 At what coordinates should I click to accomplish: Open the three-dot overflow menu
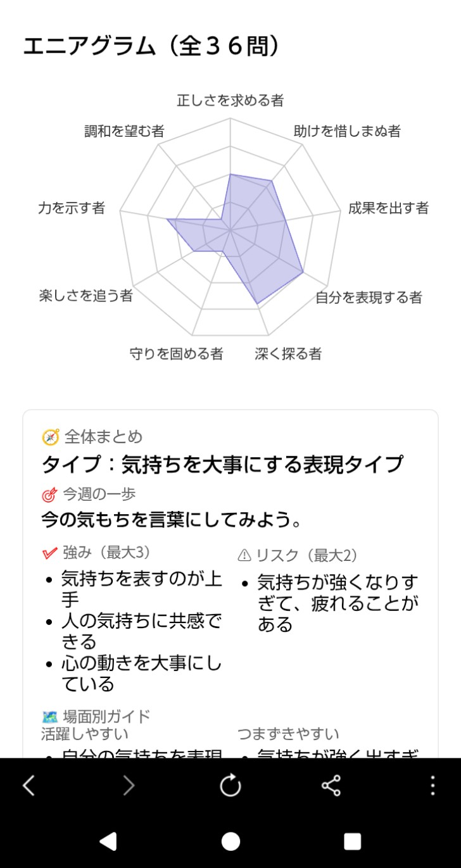click(433, 786)
